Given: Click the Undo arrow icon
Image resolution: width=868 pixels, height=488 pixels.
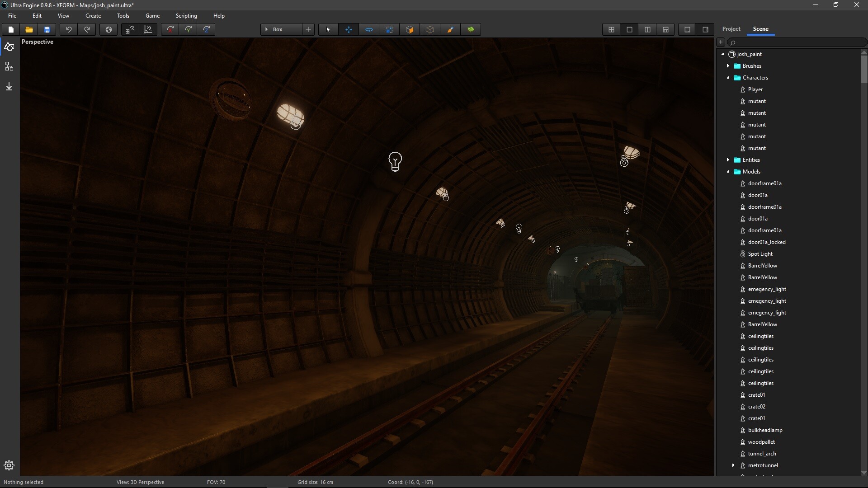Looking at the screenshot, I should 68,29.
